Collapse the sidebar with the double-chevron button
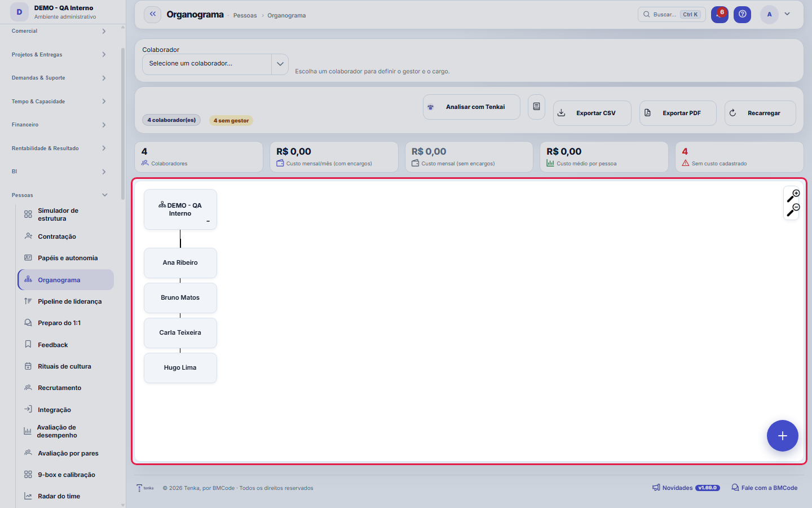The height and width of the screenshot is (508, 812). (153, 15)
